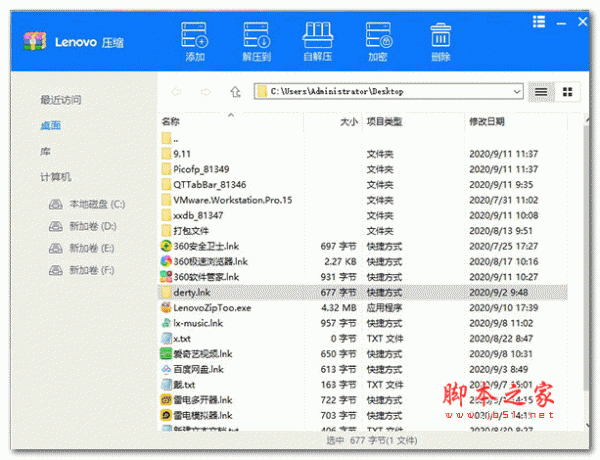Select Library (库) in the sidebar
Image resolution: width=600 pixels, height=460 pixels.
pos(45,152)
